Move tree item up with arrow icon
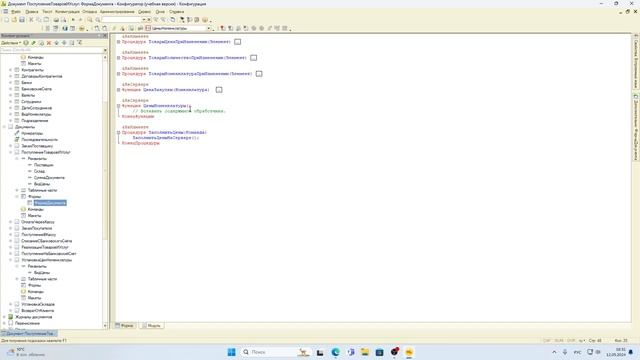Image resolution: width=640 pixels, height=360 pixels. coord(57,42)
